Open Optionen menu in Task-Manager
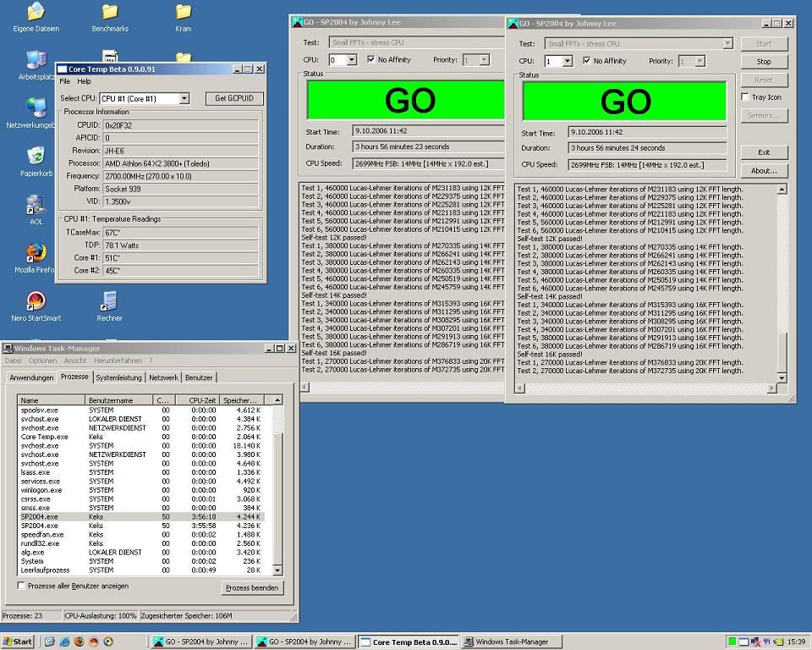This screenshot has width=812, height=650. (x=42, y=361)
